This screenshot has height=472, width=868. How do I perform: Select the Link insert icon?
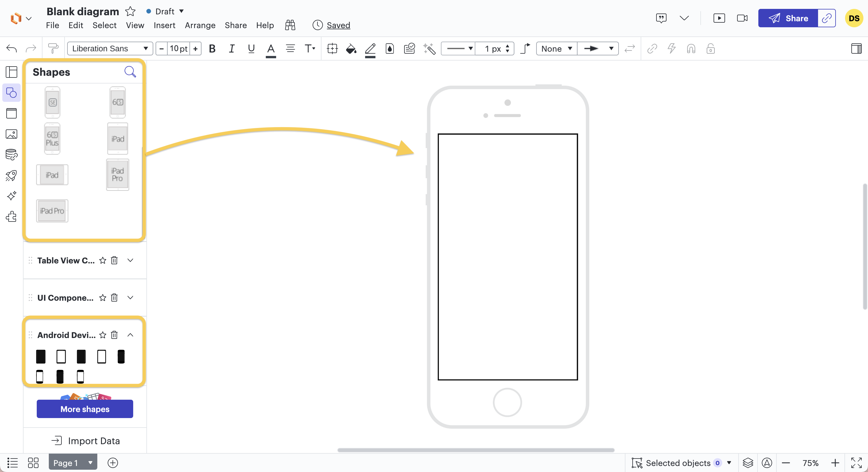652,48
